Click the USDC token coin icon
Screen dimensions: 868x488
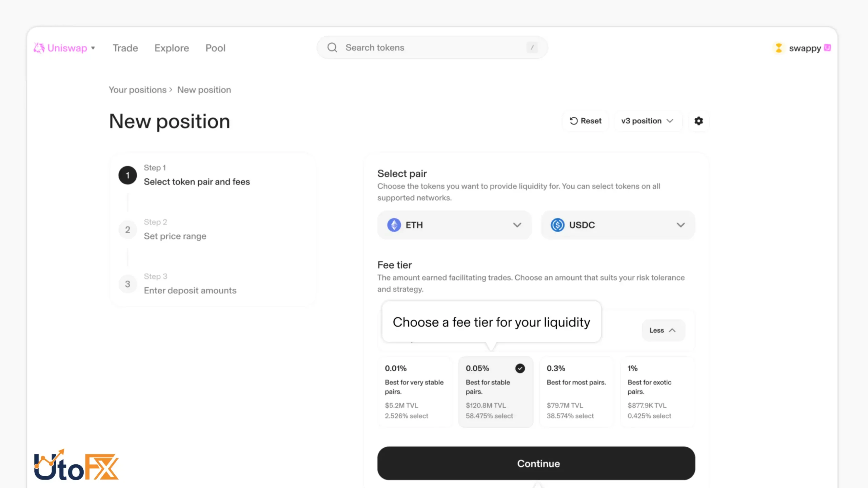[557, 225]
